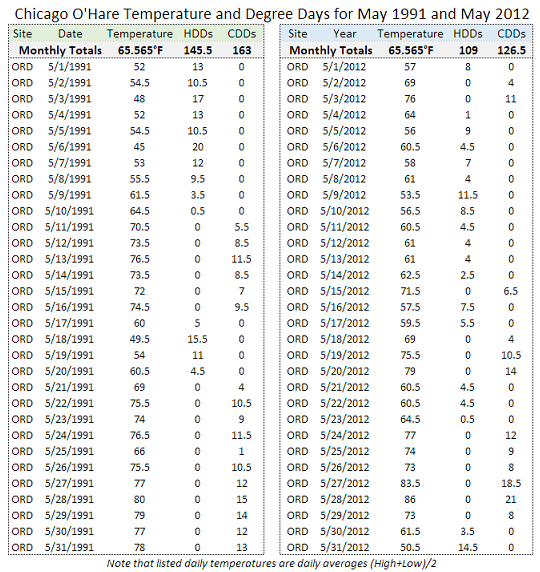
Task: Select CDD value 14 on 5/20/2012
Action: 511,371
